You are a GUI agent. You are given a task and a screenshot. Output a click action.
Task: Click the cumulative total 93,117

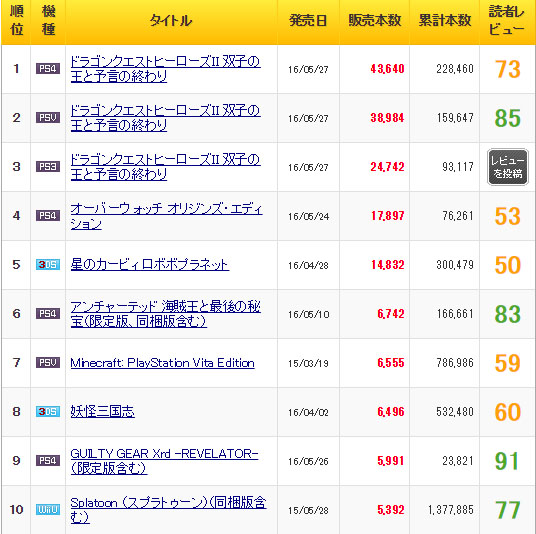[458, 167]
